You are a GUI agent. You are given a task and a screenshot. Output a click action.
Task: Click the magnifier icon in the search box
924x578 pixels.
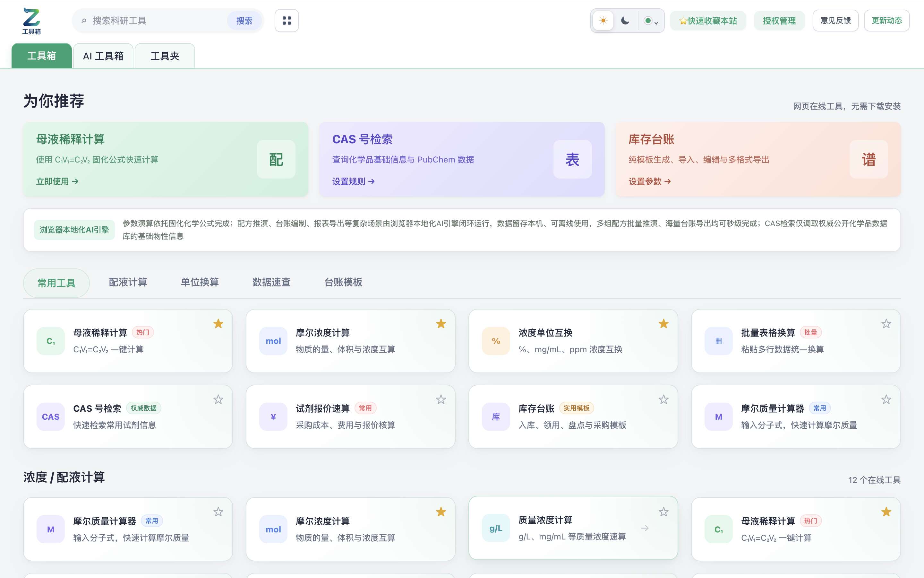tap(84, 21)
